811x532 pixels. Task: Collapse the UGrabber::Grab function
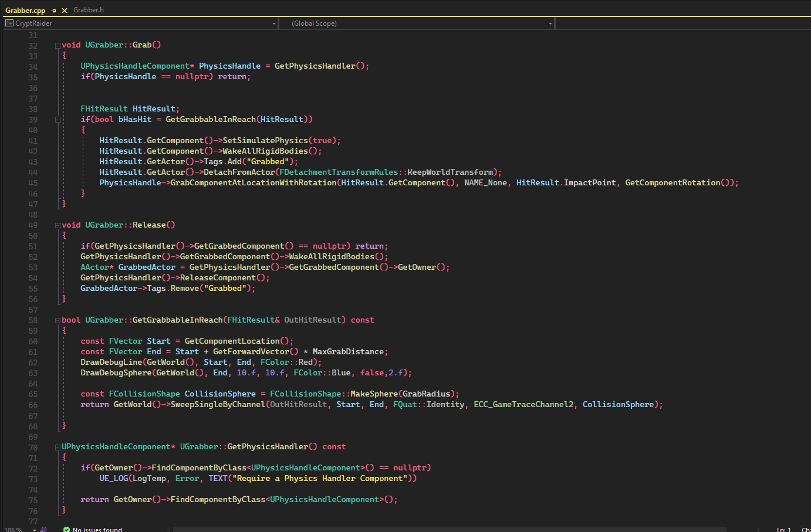pos(58,45)
